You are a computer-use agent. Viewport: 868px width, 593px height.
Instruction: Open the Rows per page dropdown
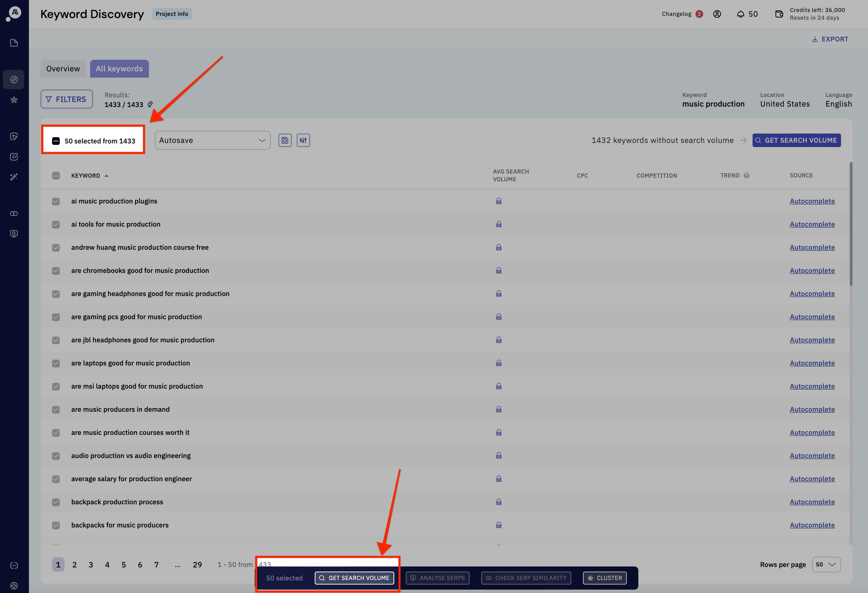click(826, 564)
